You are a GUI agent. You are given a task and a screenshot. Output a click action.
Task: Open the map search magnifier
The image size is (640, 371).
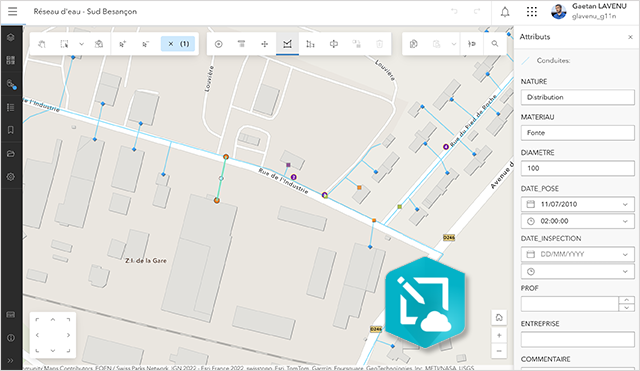(495, 44)
